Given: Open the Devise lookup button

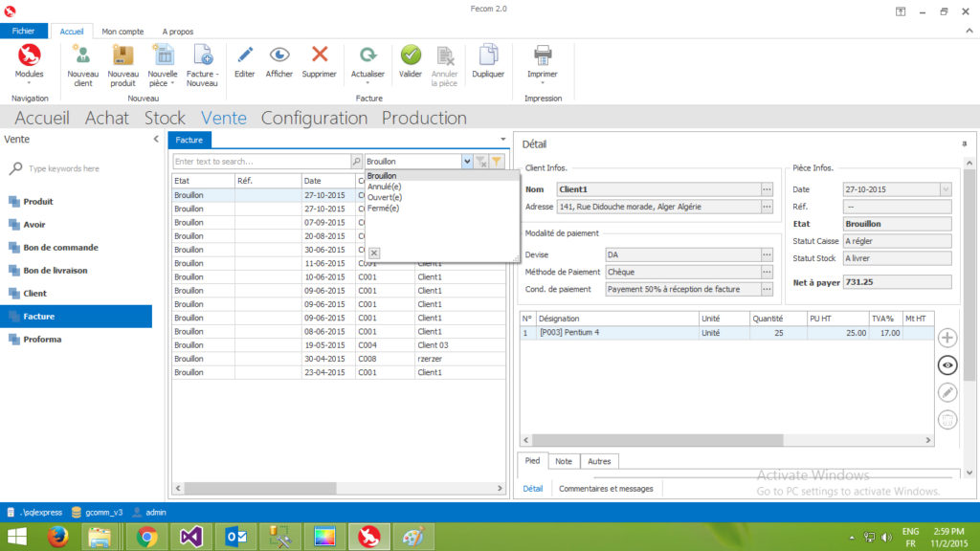Looking at the screenshot, I should click(x=767, y=254).
